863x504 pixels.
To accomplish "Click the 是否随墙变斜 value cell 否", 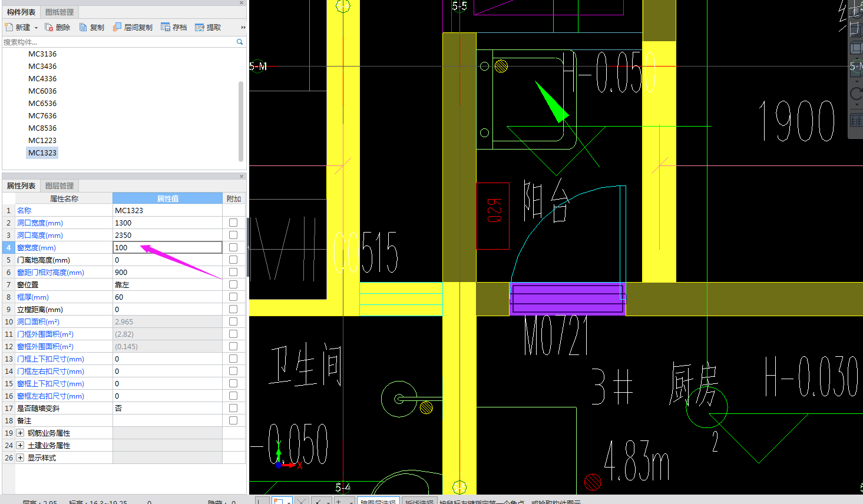I will click(167, 408).
